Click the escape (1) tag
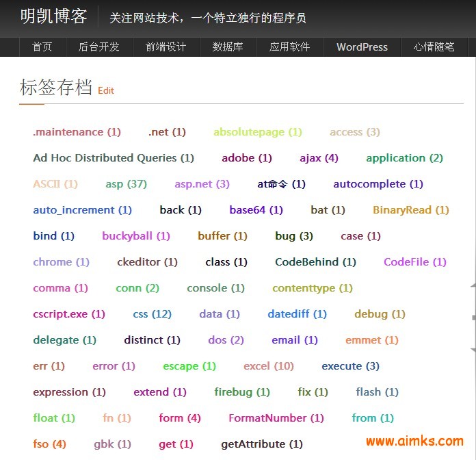Viewport: 476px width, 460px height. (189, 366)
